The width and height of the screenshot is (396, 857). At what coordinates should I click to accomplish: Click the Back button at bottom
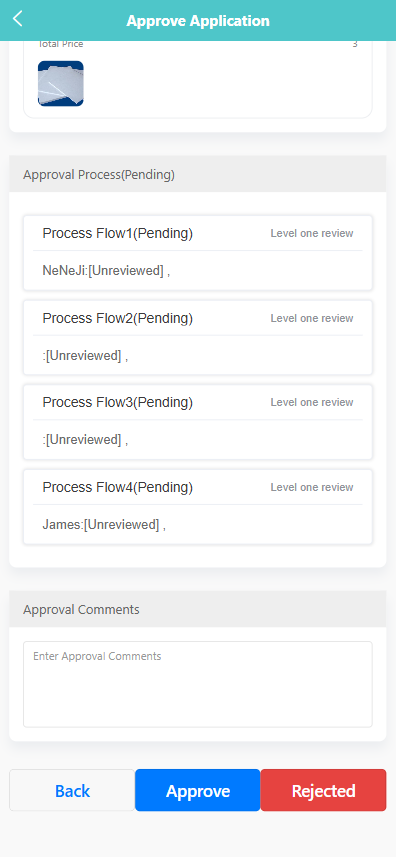pos(72,790)
